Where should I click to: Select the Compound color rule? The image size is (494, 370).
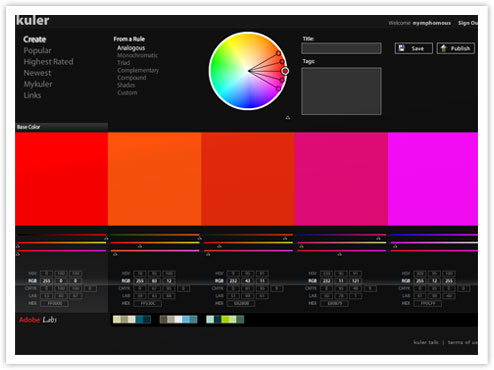tap(132, 78)
